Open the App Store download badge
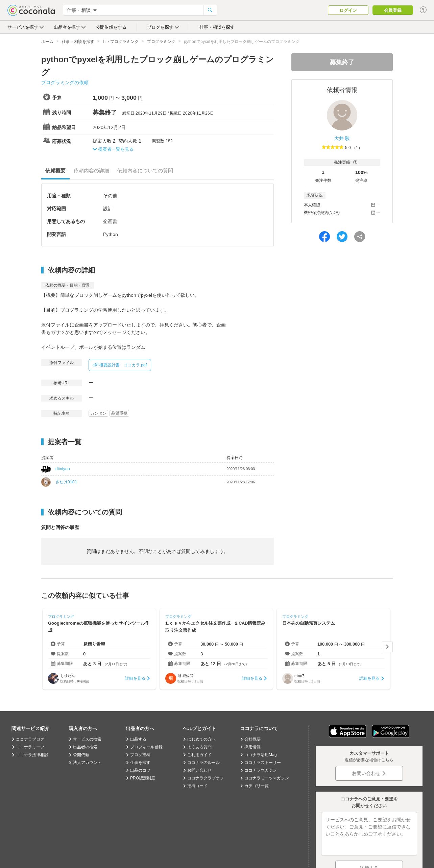Viewport: 434px width, 868px height. tap(348, 731)
